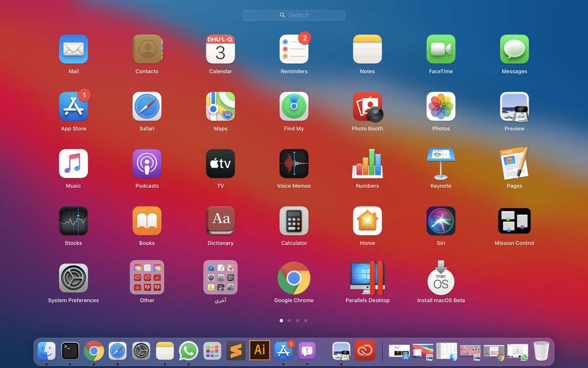
Task: Open Adobe Creative Cloud in the Dock
Action: click(365, 350)
